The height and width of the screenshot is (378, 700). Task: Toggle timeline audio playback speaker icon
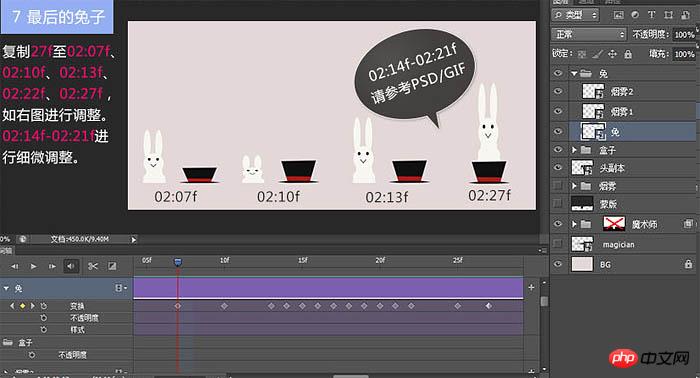pos(71,266)
